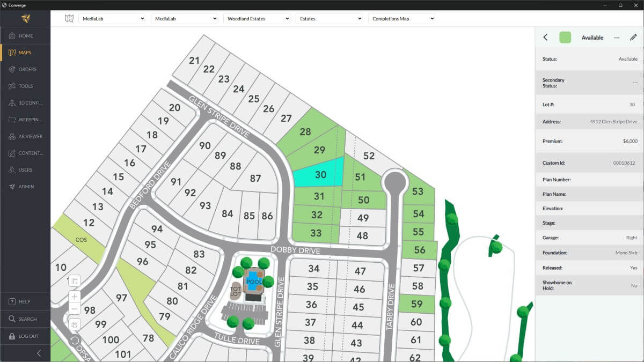Screen dimensions: 644x362
Task: Select Users from the left navigation
Action: click(x=25, y=170)
